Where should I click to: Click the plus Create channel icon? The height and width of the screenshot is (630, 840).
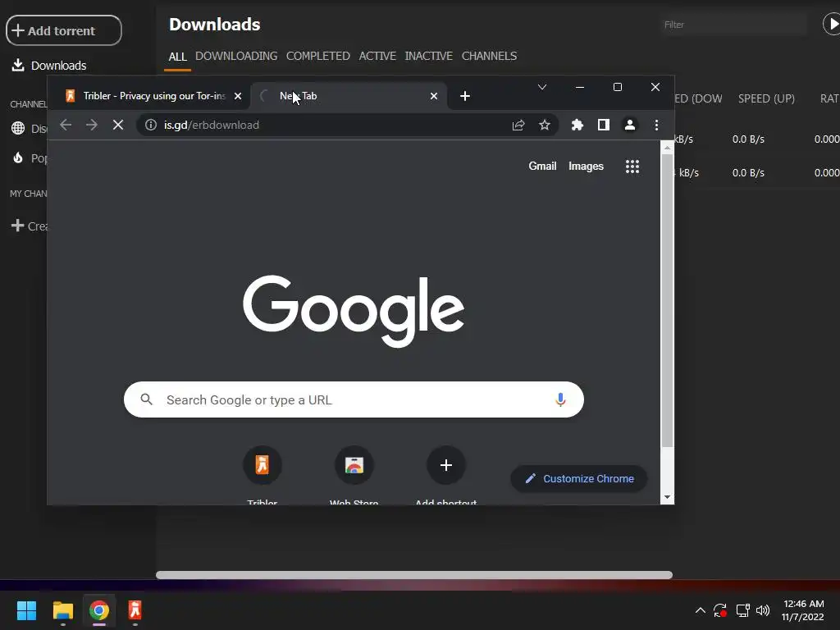[x=18, y=226]
